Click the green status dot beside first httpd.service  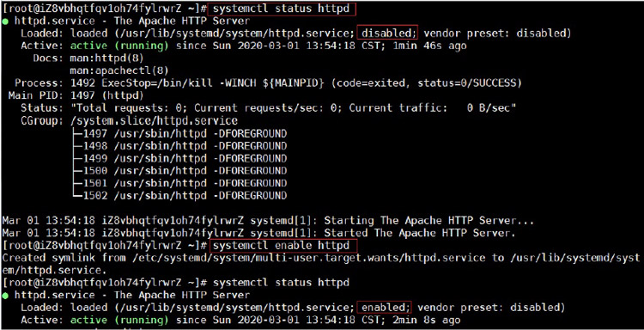tap(5, 21)
